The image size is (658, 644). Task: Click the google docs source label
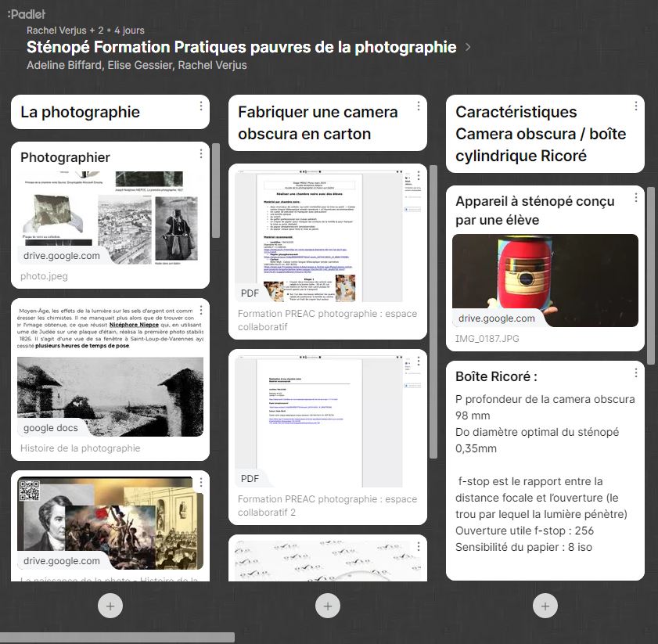51,428
